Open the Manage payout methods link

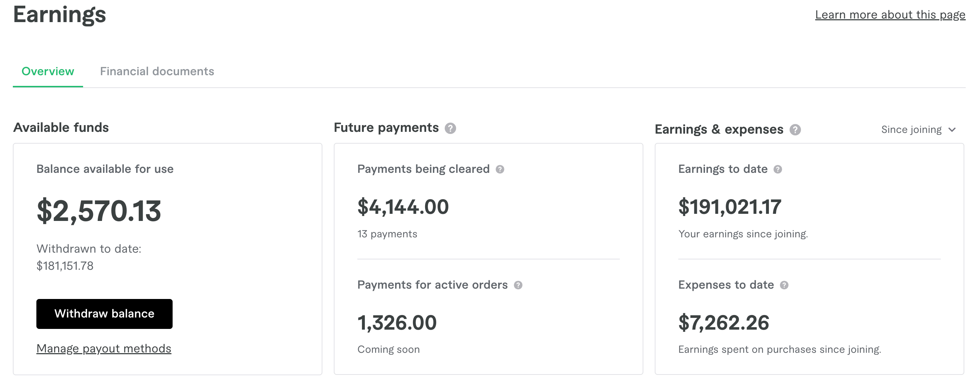104,349
